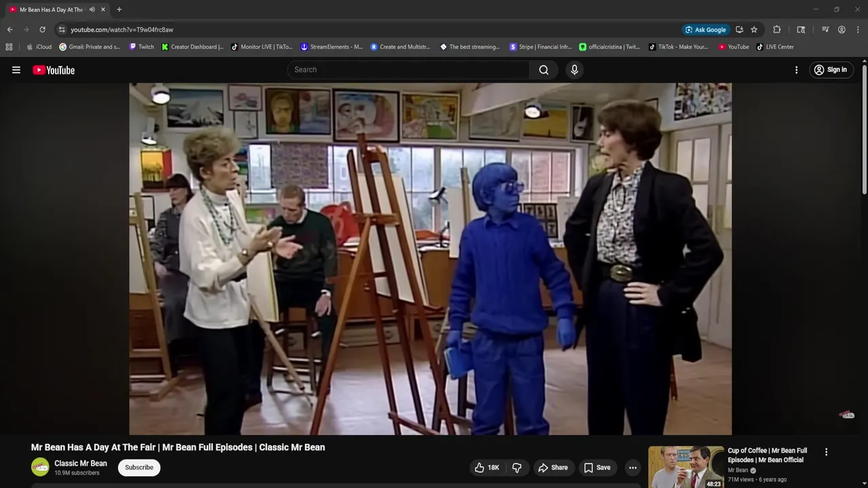Bookmark this page with star icon
The image size is (868, 488).
click(754, 30)
